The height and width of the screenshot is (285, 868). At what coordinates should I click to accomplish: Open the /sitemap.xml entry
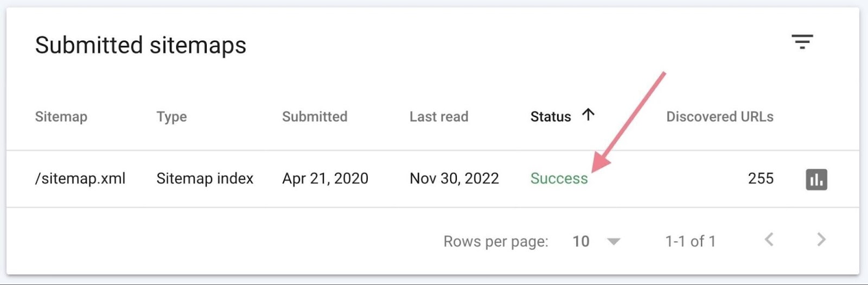pyautogui.click(x=80, y=179)
